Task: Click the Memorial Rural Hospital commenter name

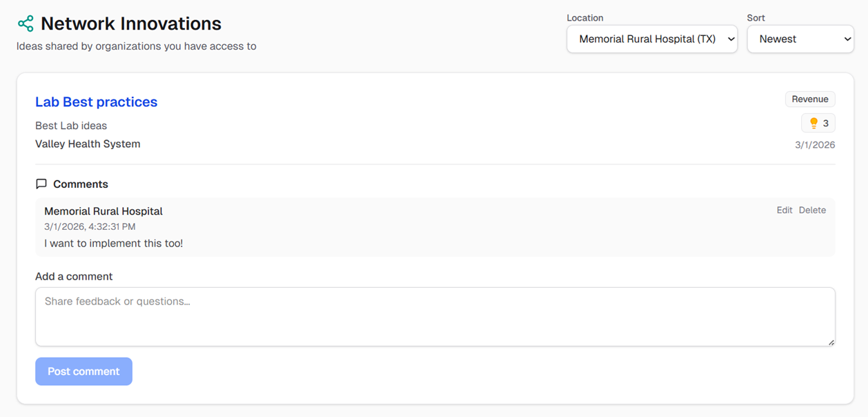Action: 103,211
